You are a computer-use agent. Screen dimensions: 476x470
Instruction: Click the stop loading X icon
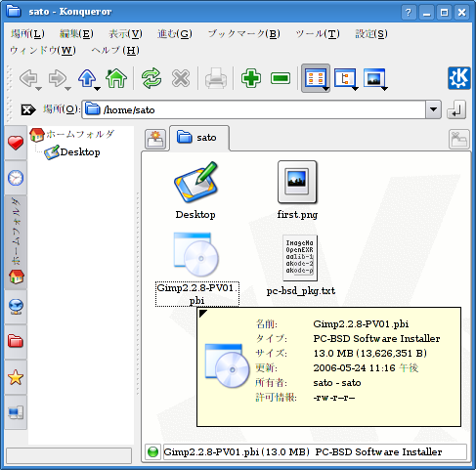coord(181,78)
